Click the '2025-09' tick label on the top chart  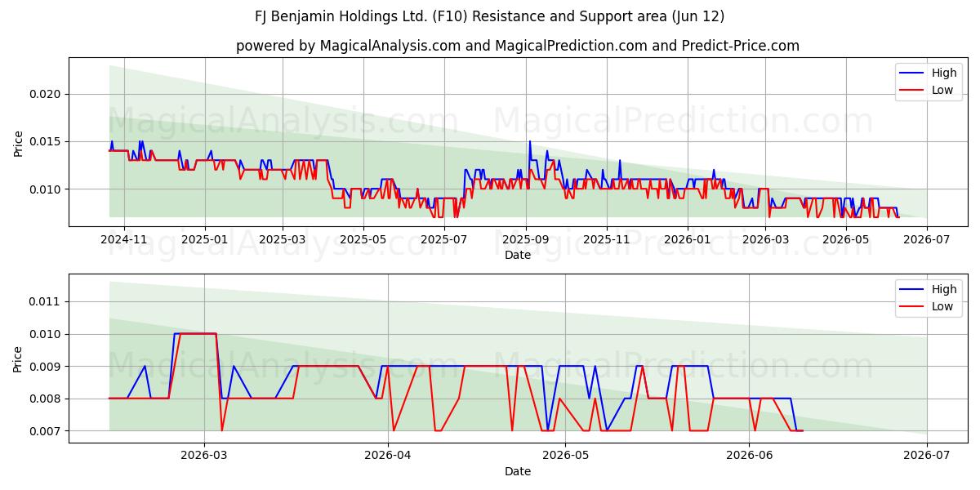pyautogui.click(x=526, y=239)
